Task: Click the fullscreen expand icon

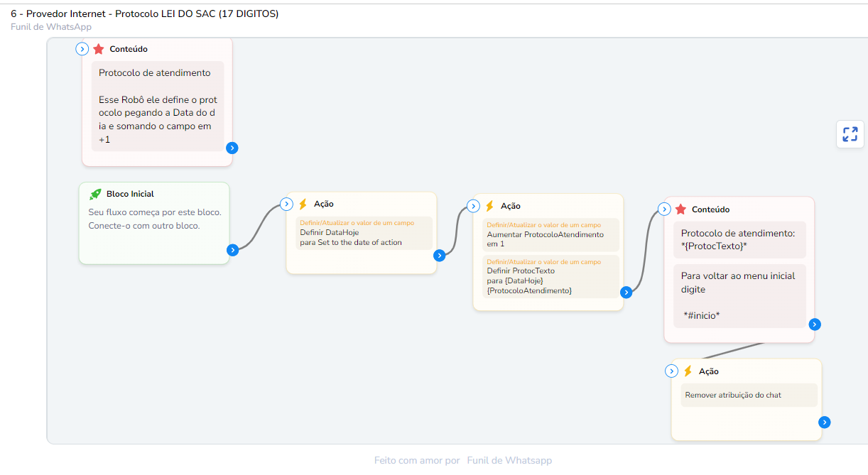Action: click(850, 134)
